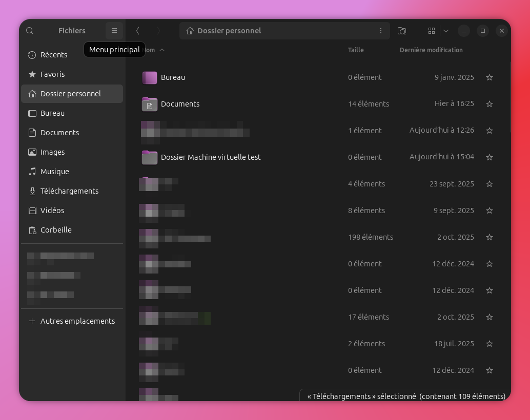Star the Bureau folder row
The height and width of the screenshot is (420, 530).
(490, 77)
